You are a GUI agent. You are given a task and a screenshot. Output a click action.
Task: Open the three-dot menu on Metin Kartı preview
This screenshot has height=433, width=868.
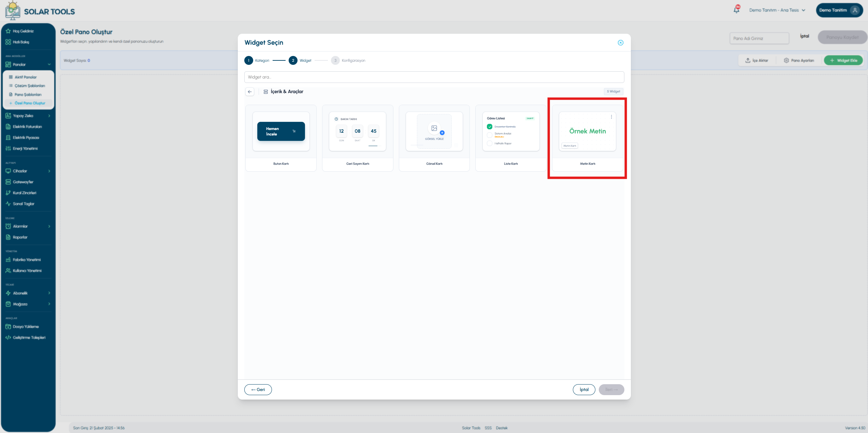(611, 117)
